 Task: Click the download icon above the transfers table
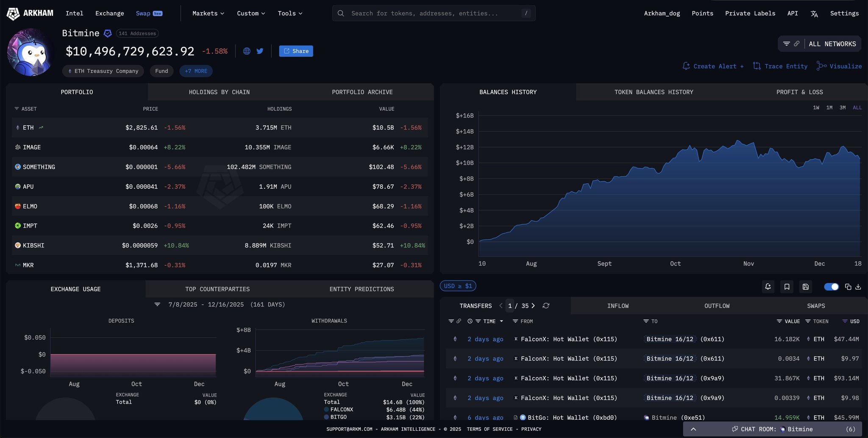click(x=858, y=287)
